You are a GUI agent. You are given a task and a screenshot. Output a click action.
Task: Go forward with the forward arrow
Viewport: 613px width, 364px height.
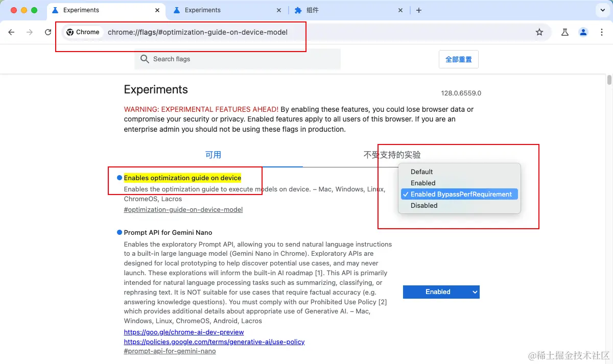point(30,32)
